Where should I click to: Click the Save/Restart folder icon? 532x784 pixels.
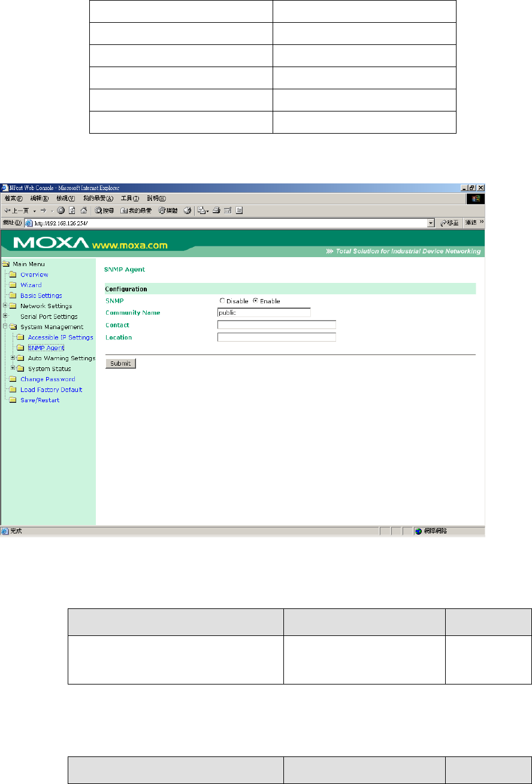13,400
